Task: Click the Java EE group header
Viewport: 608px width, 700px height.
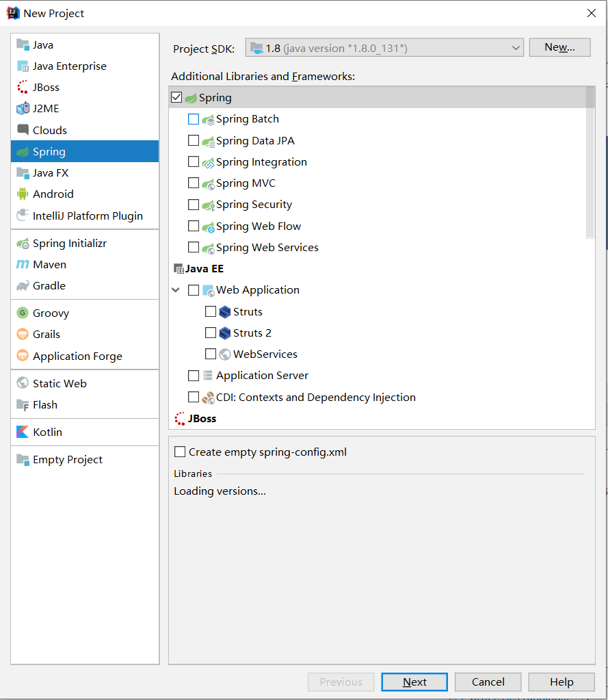Action: pyautogui.click(x=204, y=269)
